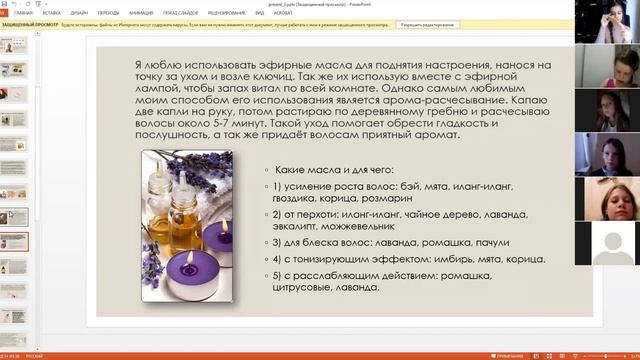Click the third participant video tile
Viewport: 640px width, 360px height.
click(607, 110)
